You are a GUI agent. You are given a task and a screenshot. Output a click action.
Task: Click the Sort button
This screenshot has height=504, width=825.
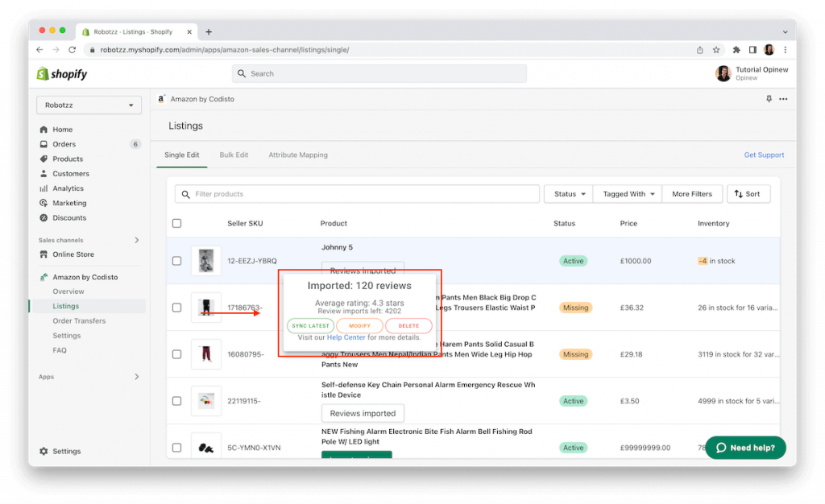coord(748,194)
